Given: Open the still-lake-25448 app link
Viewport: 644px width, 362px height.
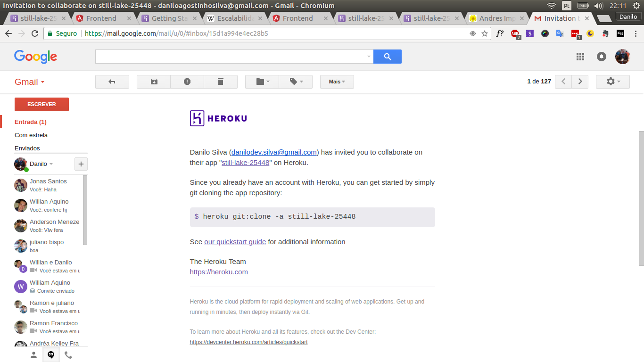Looking at the screenshot, I should pos(246,163).
